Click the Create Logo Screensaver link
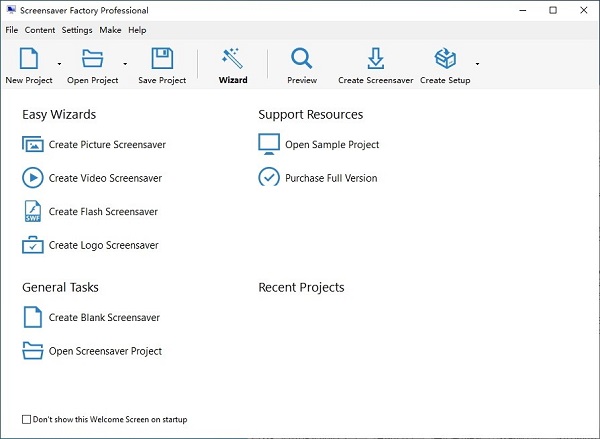600x439 pixels. point(103,245)
